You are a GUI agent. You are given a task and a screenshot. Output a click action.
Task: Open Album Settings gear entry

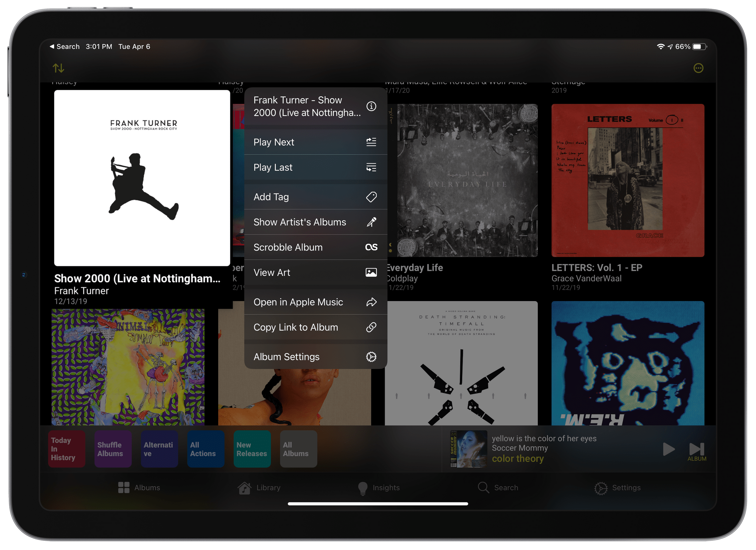pos(315,357)
